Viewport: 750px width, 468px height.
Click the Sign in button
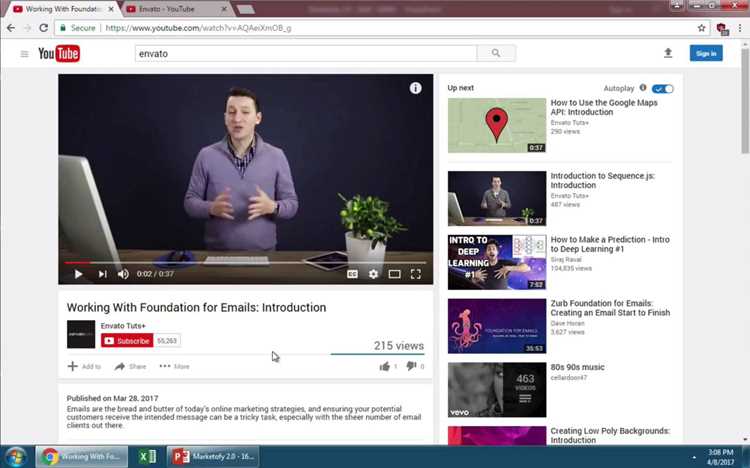click(x=706, y=53)
